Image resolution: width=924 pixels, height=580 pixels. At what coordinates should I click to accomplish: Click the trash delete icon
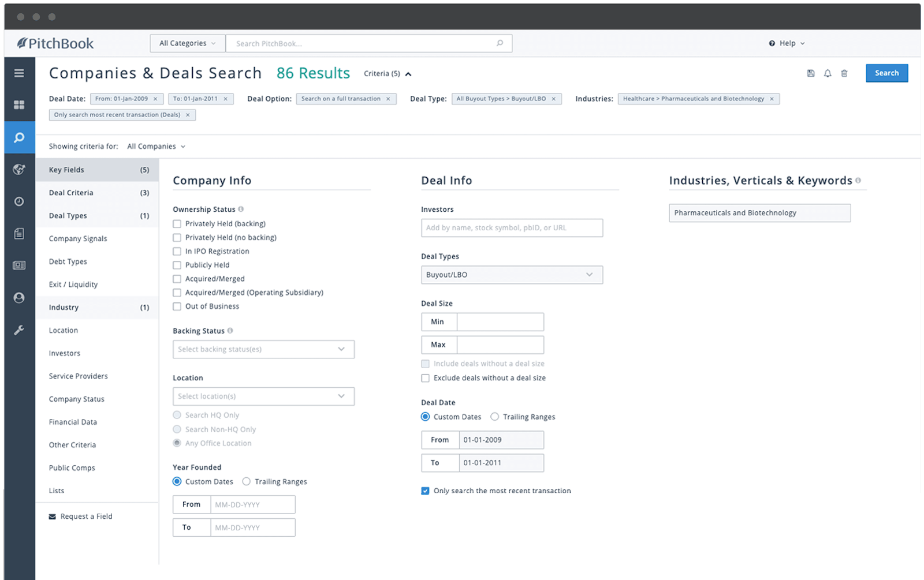point(844,73)
